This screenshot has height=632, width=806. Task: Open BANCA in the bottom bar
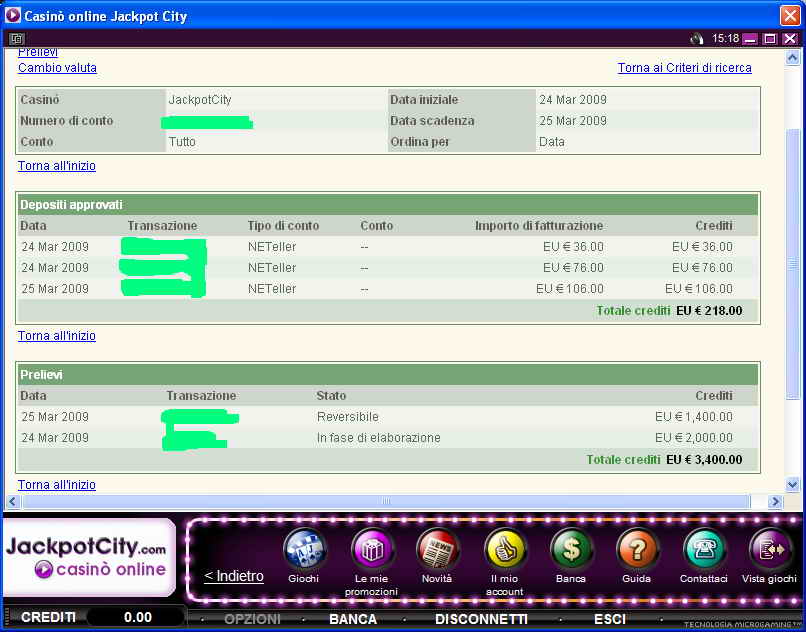(353, 619)
